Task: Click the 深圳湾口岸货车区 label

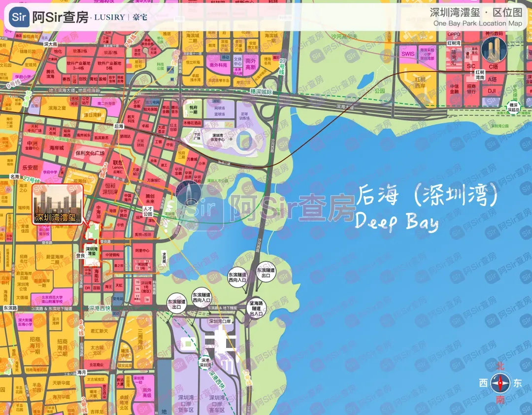Action: tap(186, 404)
